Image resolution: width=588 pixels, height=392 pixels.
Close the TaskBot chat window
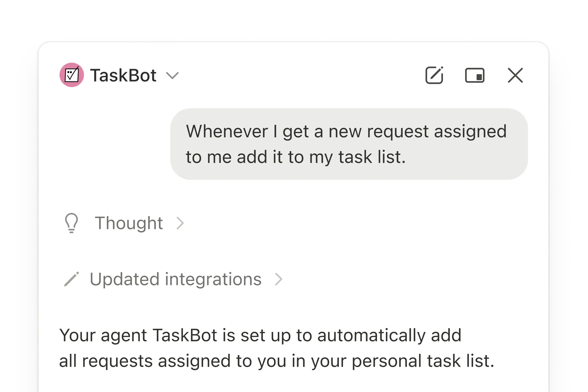515,75
